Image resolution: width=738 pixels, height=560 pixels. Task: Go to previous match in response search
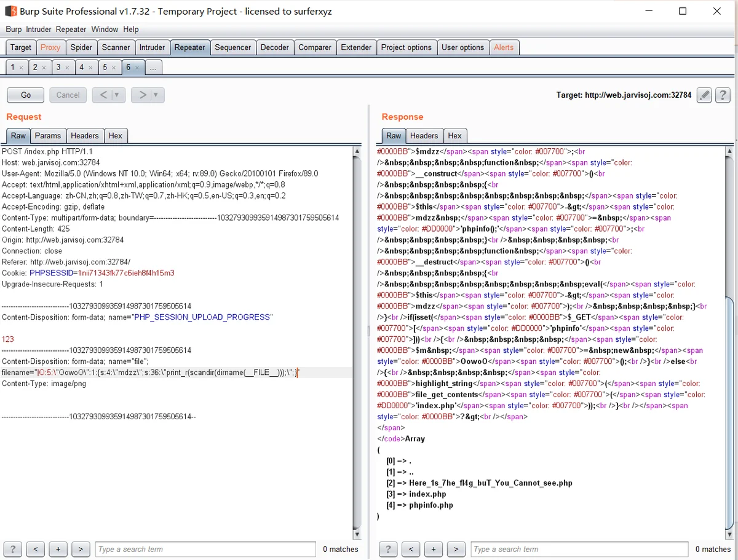click(x=411, y=549)
